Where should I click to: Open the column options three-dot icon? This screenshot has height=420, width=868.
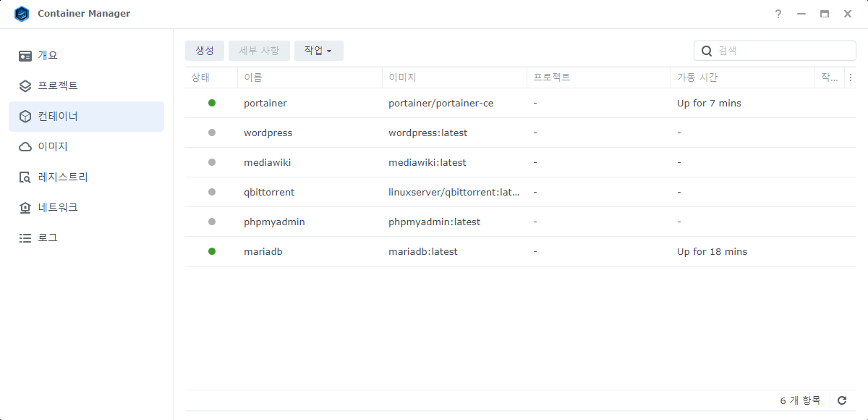851,77
